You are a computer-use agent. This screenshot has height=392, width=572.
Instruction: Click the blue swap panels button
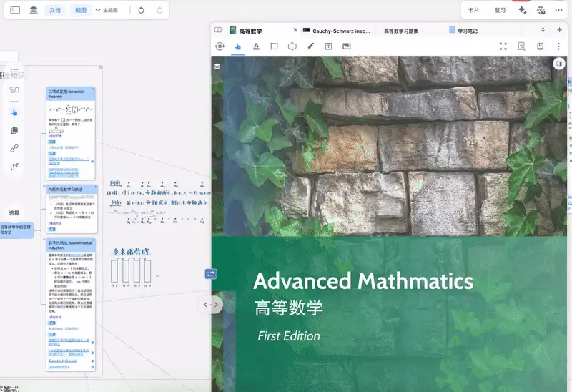tap(210, 274)
